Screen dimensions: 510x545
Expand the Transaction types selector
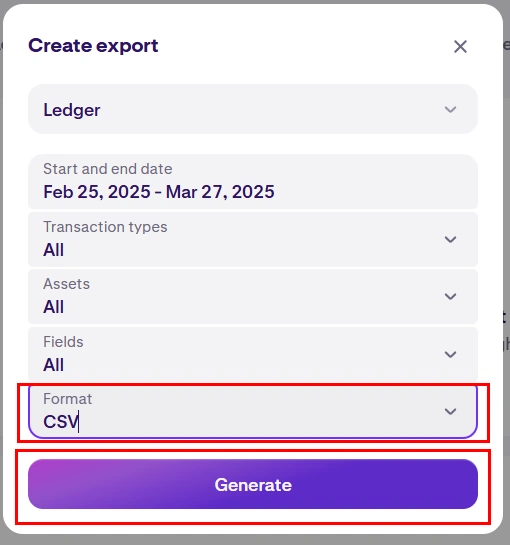(x=253, y=239)
